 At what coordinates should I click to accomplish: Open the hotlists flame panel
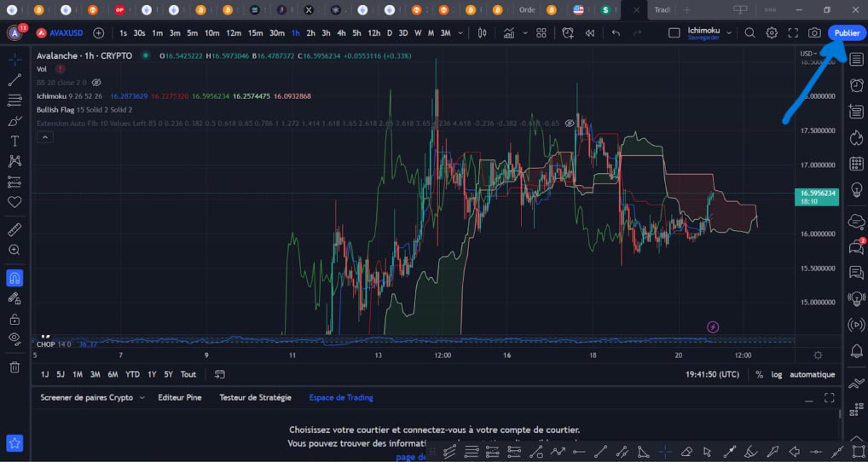click(856, 137)
